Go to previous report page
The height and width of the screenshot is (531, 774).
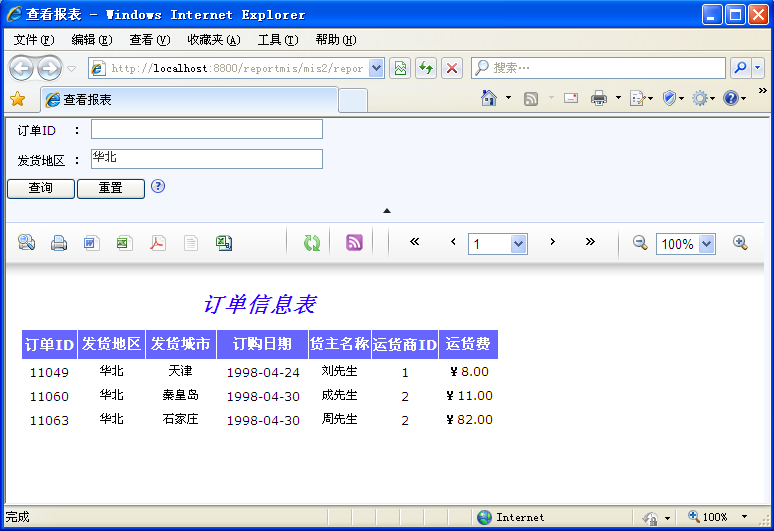coord(453,241)
